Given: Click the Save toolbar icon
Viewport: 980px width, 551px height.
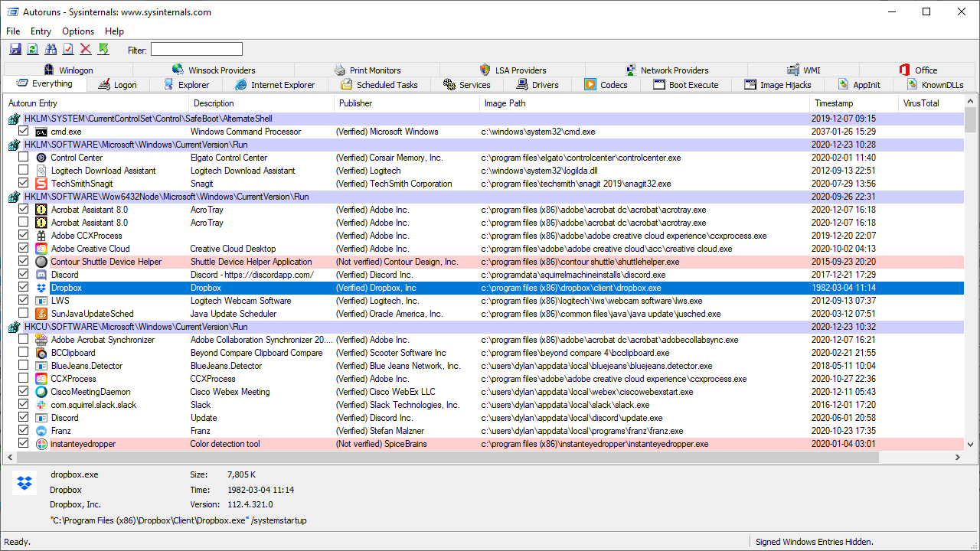Looking at the screenshot, I should click(15, 49).
